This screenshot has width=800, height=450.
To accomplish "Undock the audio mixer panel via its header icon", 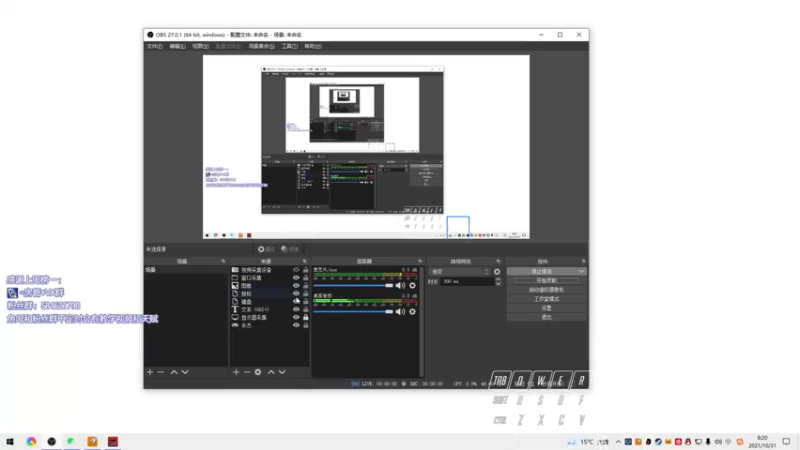I will point(420,261).
